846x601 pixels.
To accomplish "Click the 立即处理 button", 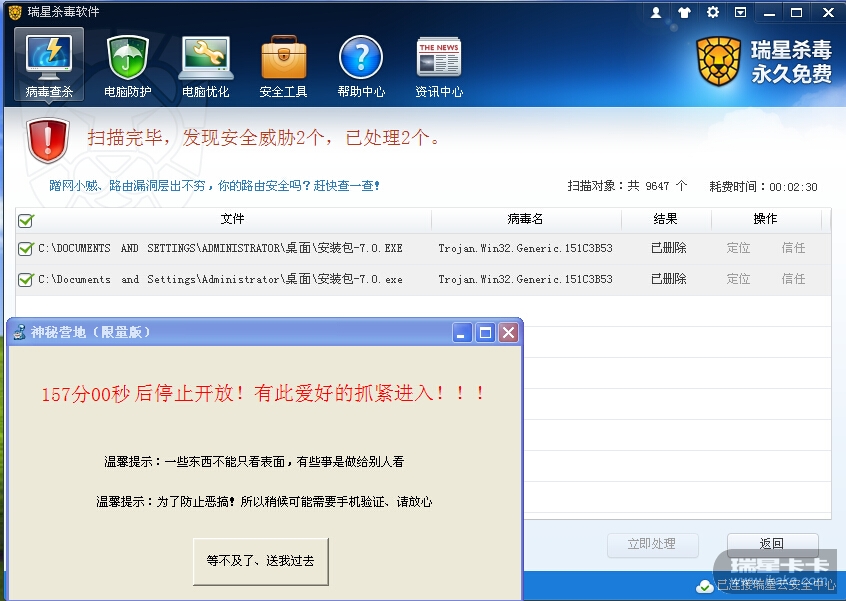I will 652,544.
